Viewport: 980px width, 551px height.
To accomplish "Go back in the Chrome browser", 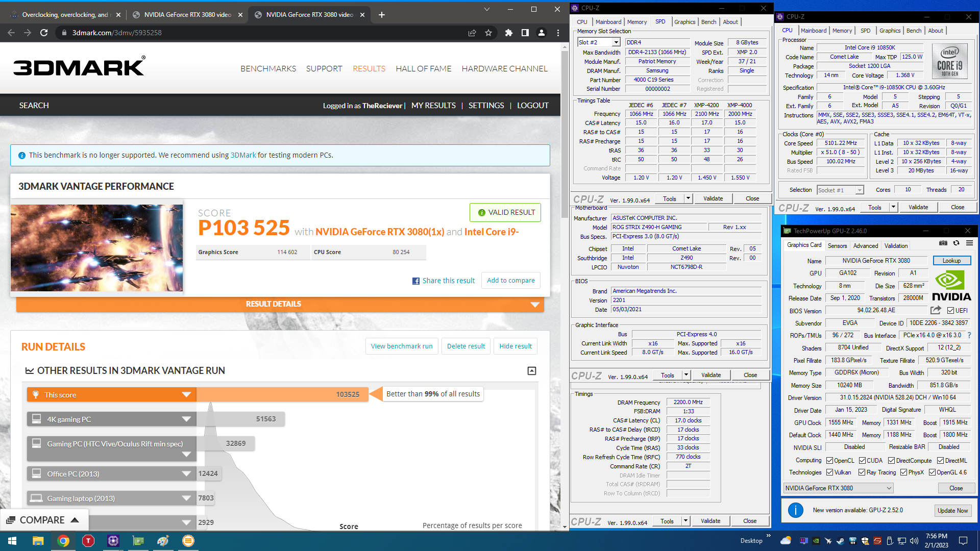I will (11, 33).
